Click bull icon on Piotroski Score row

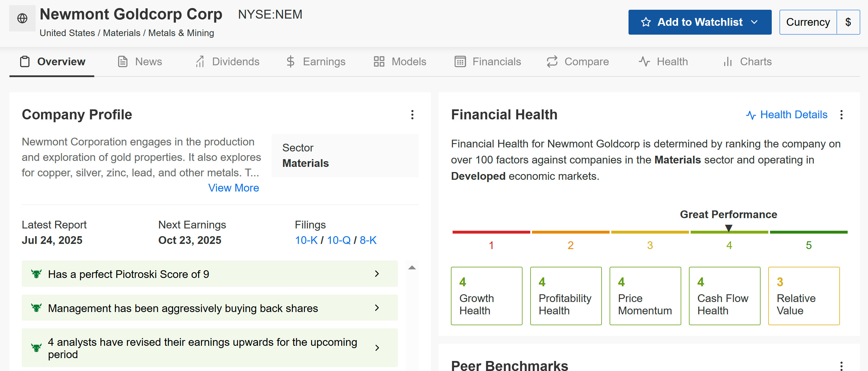tap(36, 274)
